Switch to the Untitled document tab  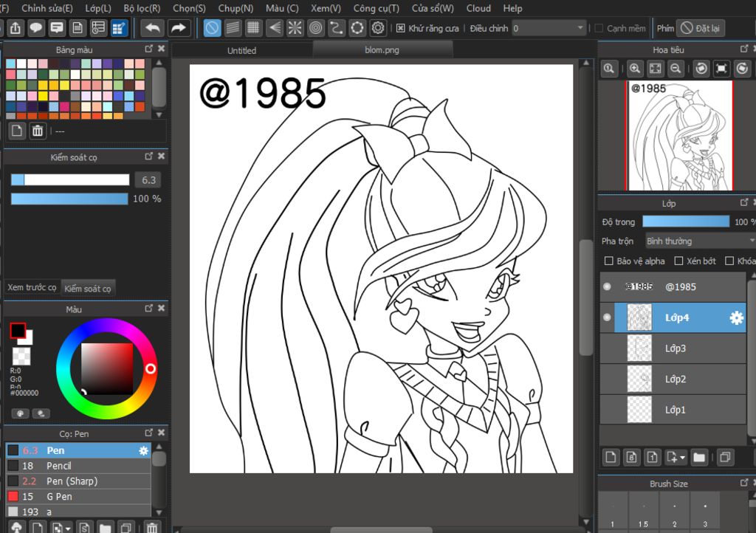(242, 50)
